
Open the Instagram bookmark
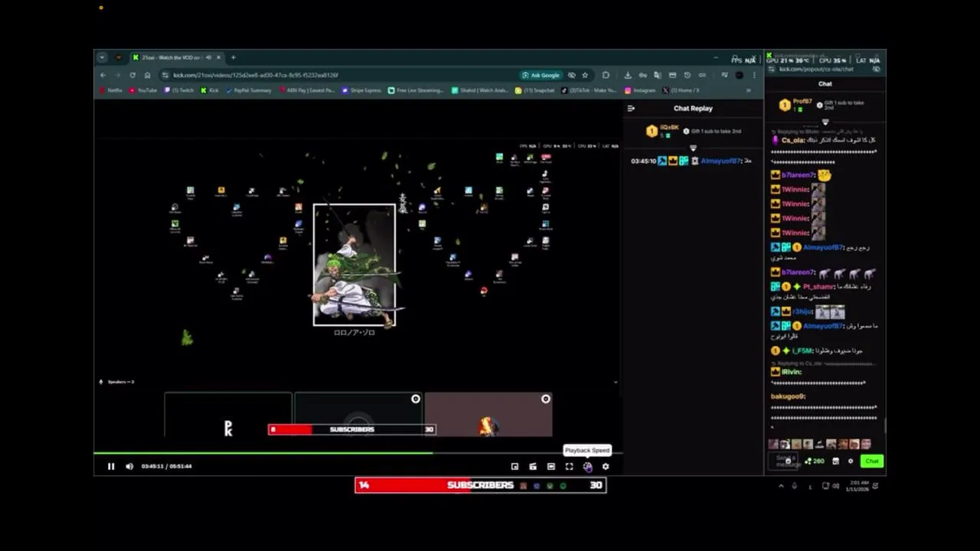[640, 90]
